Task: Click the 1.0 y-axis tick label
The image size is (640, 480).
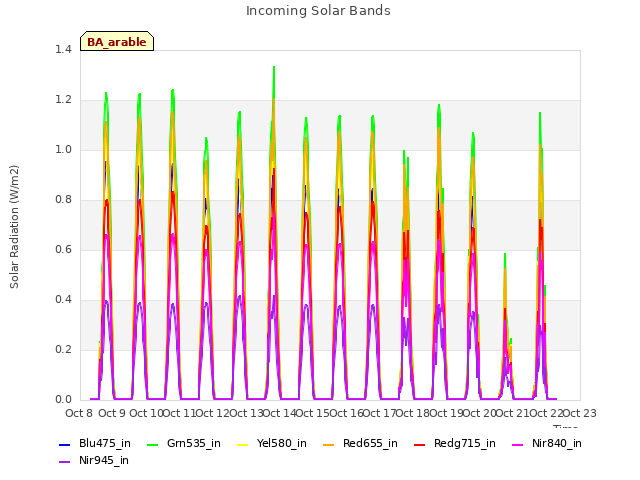Action: [x=63, y=150]
